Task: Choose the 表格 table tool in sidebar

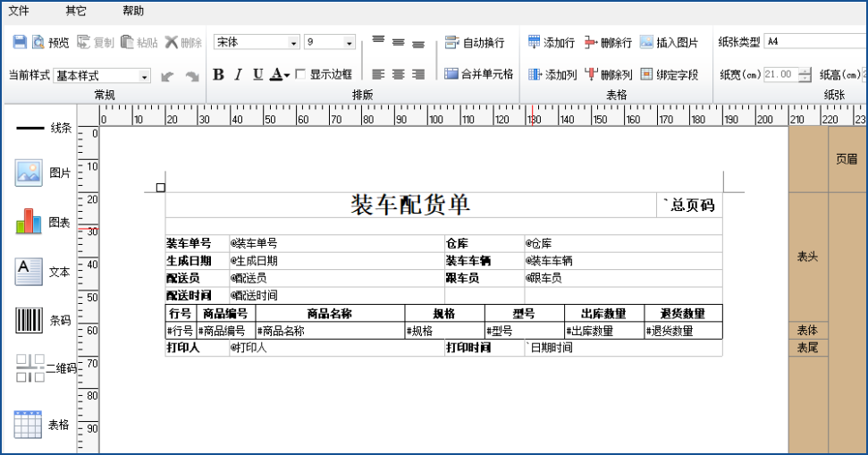Action: click(44, 425)
